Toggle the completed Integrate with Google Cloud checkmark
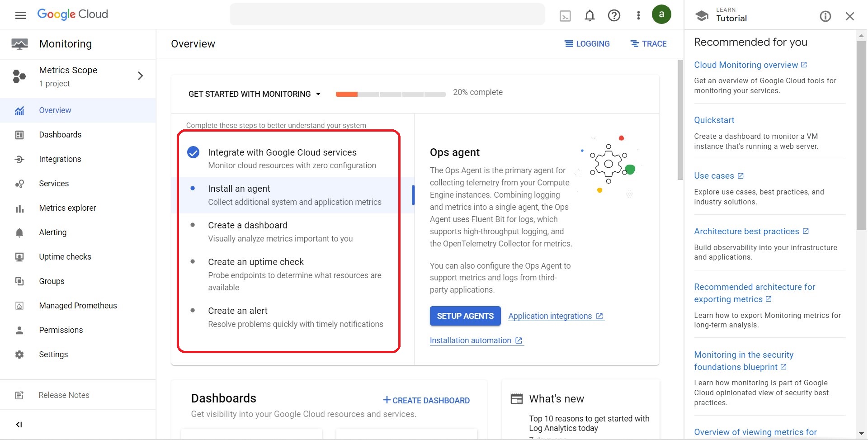This screenshot has width=868, height=440. point(193,152)
